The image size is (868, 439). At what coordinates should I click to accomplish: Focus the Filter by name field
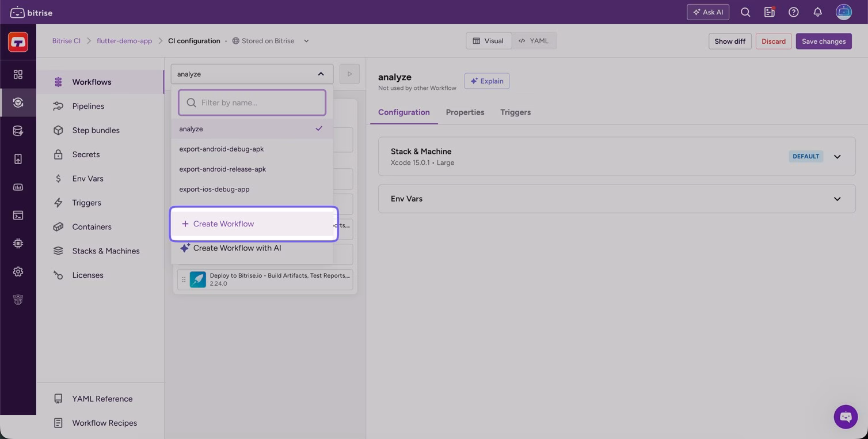point(252,103)
